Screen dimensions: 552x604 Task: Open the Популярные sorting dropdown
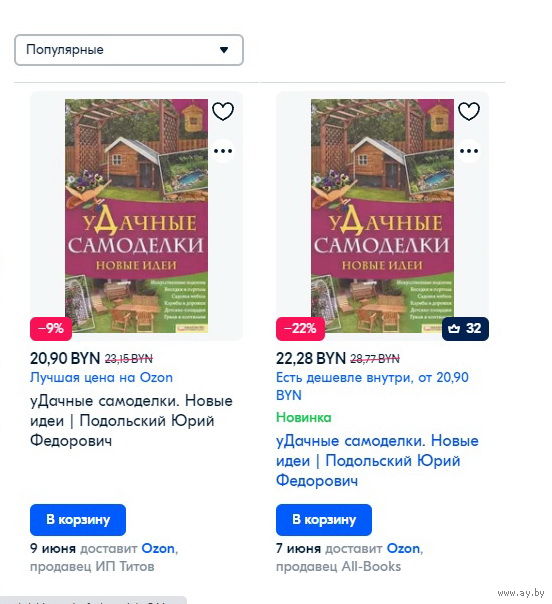pyautogui.click(x=129, y=50)
